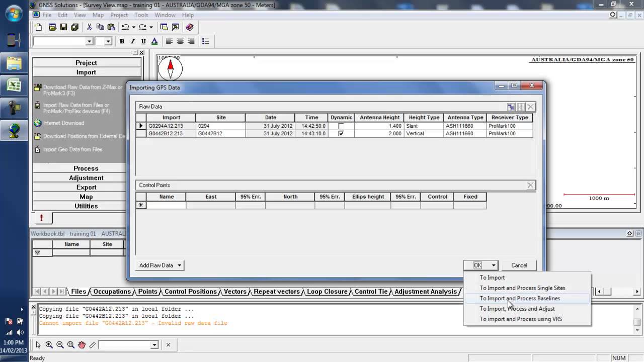Open the Explorer folder taskbar icon
The width and height of the screenshot is (644, 362).
(x=14, y=63)
